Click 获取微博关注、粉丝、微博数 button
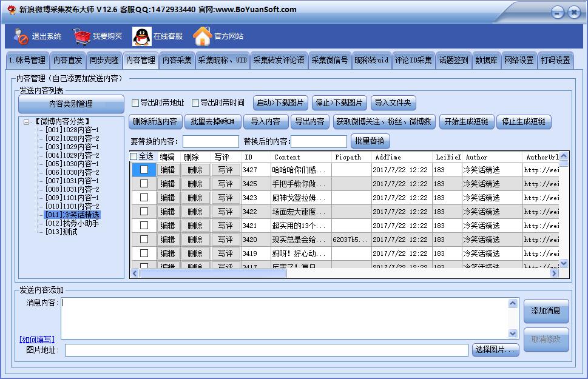Image resolution: width=588 pixels, height=379 pixels. pyautogui.click(x=384, y=121)
